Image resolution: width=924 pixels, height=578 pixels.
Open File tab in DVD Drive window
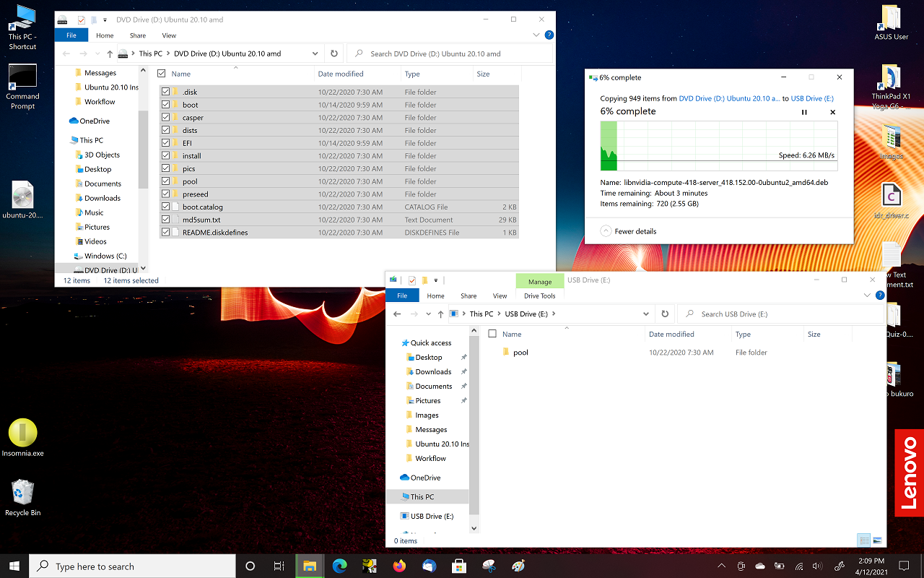click(71, 35)
